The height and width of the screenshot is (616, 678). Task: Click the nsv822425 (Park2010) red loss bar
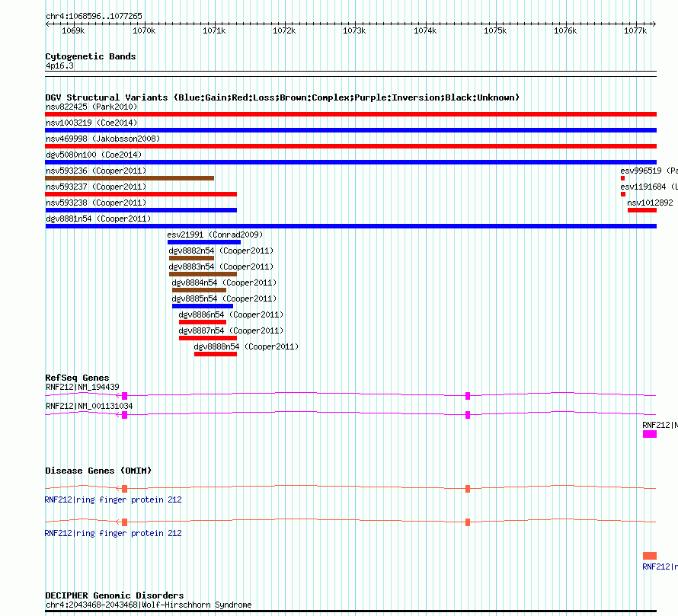click(x=350, y=114)
